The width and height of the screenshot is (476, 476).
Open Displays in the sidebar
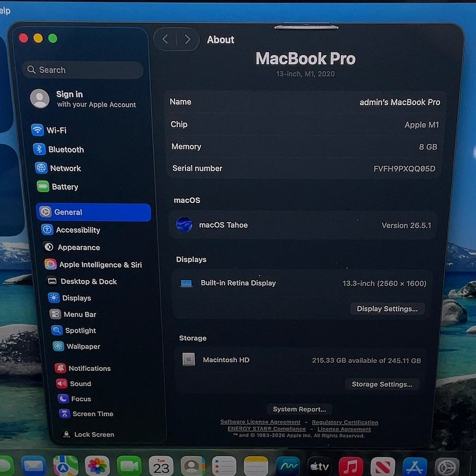(x=69, y=298)
